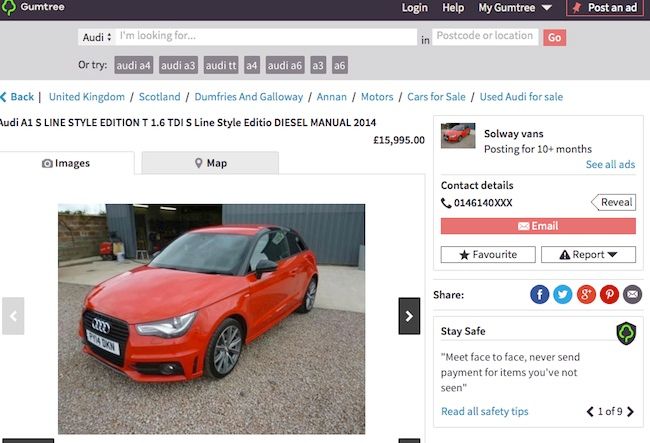
Task: Open See all ads link
Action: (x=610, y=165)
